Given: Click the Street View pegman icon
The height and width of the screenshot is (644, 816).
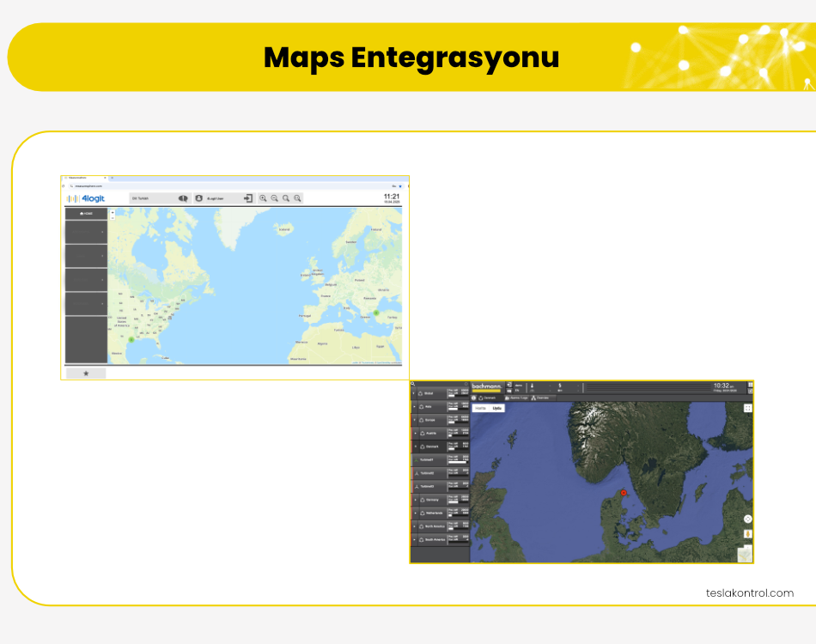Looking at the screenshot, I should tap(747, 533).
